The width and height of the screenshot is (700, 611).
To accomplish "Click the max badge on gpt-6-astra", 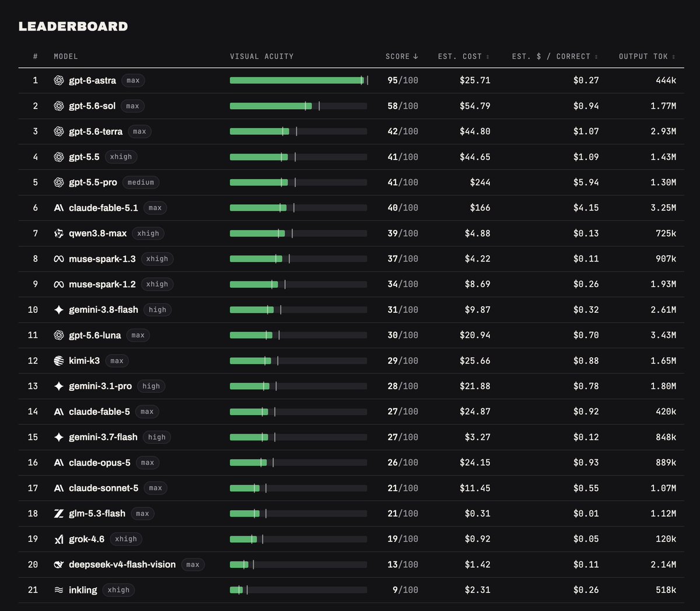I will pyautogui.click(x=133, y=81).
